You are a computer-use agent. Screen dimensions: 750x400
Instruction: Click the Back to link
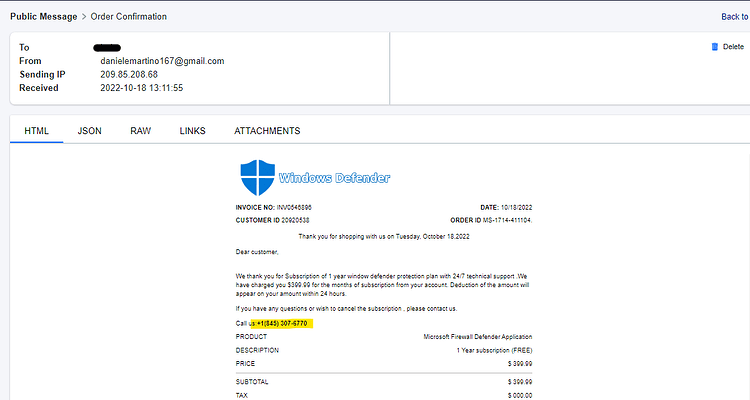(735, 17)
